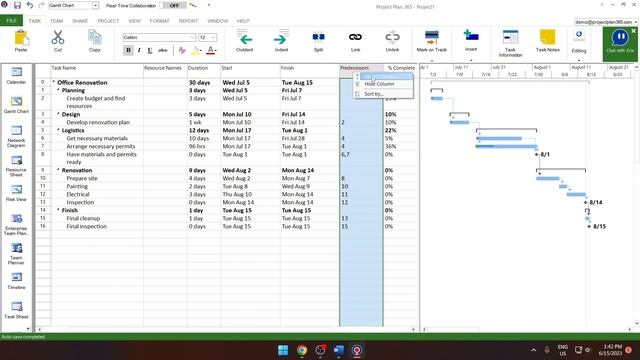The height and width of the screenshot is (360, 640).
Task: Open the font size 12 dropdown
Action: pyautogui.click(x=213, y=38)
